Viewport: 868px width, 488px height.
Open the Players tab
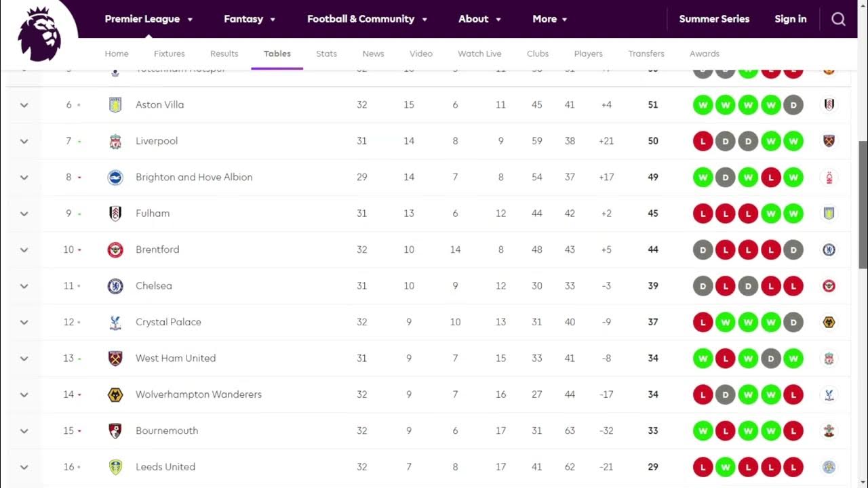click(589, 54)
